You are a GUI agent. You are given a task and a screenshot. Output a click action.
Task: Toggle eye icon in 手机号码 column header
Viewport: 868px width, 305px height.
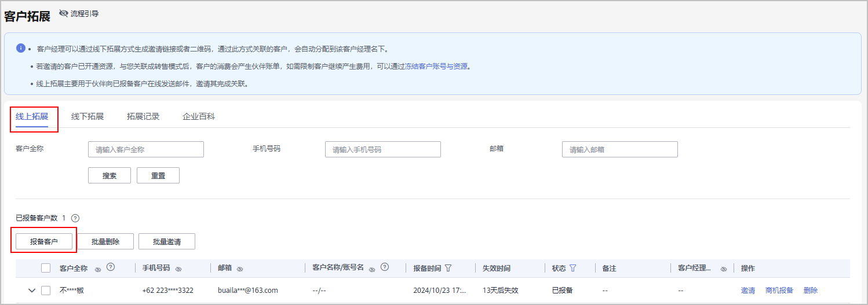pyautogui.click(x=178, y=269)
